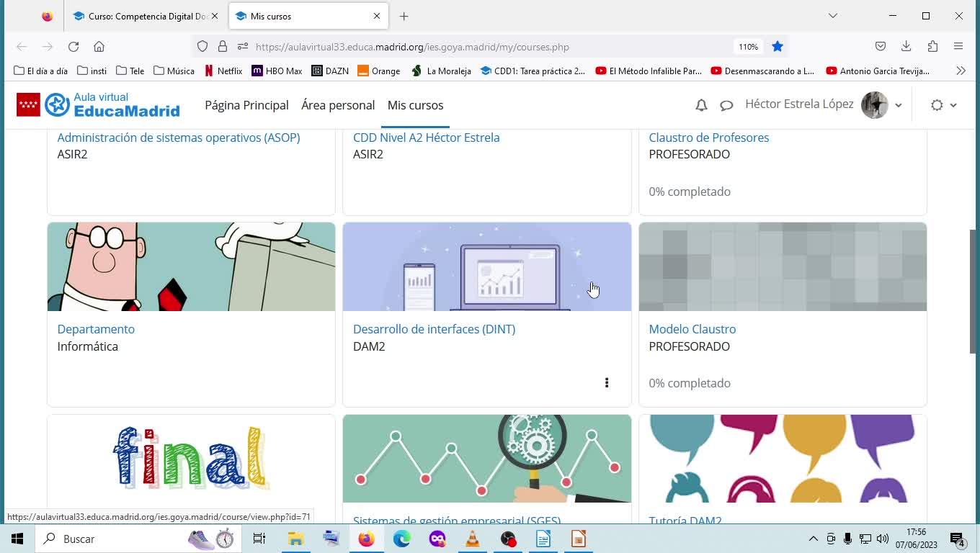Open the Departamento course link
The image size is (980, 553).
point(96,329)
